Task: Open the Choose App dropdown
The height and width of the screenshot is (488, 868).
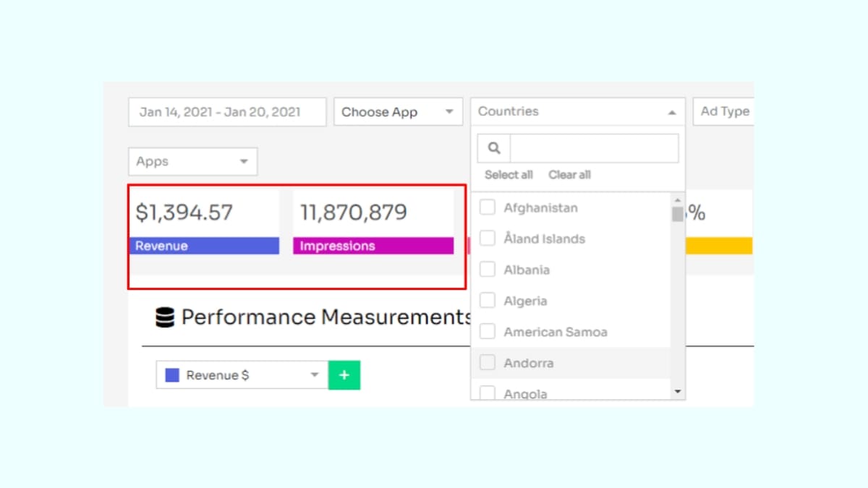Action: point(398,112)
